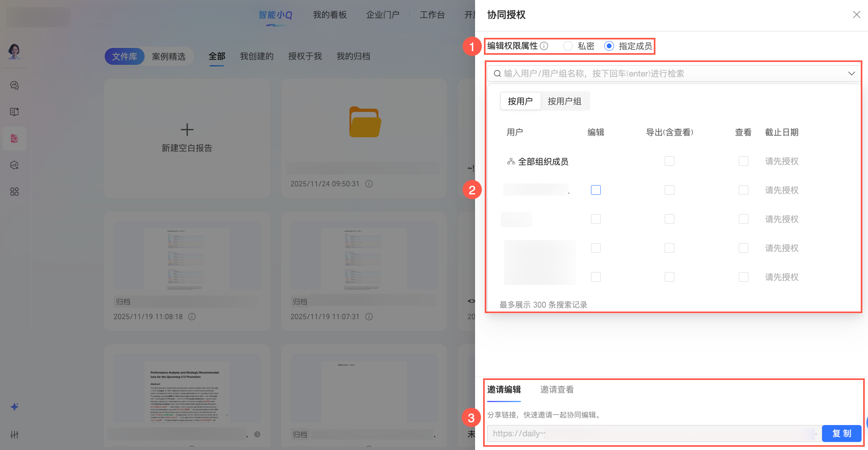Click the 复制 button

(841, 433)
